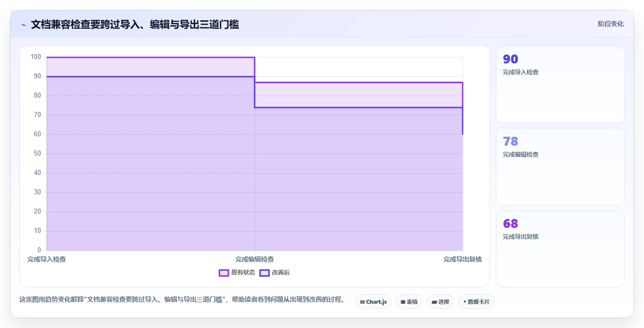The image size is (644, 328).
Task: Click the 完成导出复核 x-axis label
Action: [x=463, y=259]
